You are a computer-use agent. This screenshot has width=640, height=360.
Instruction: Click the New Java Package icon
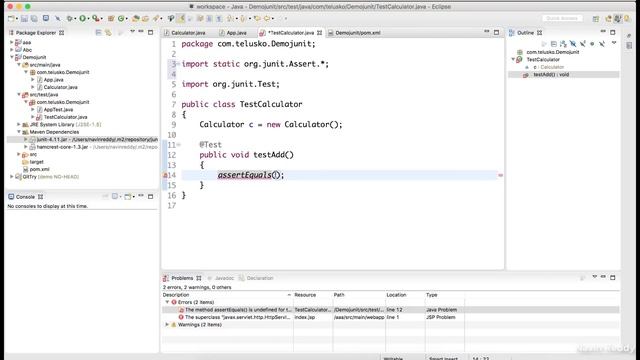coord(111,18)
